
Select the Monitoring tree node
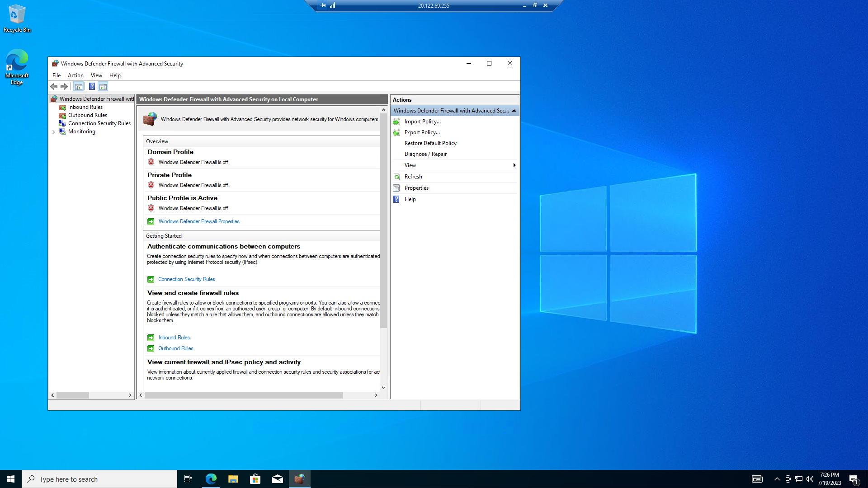point(82,131)
